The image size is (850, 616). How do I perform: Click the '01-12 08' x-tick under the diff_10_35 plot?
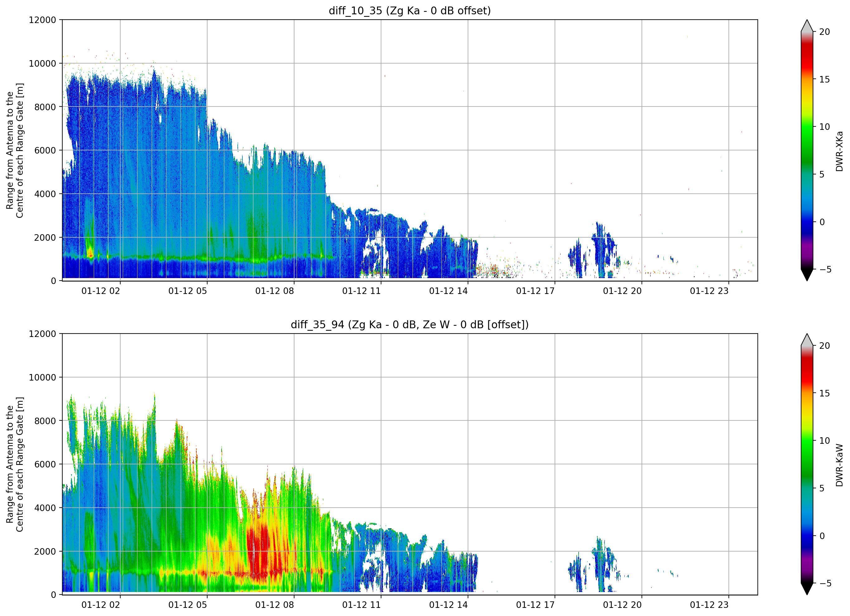[x=275, y=291]
